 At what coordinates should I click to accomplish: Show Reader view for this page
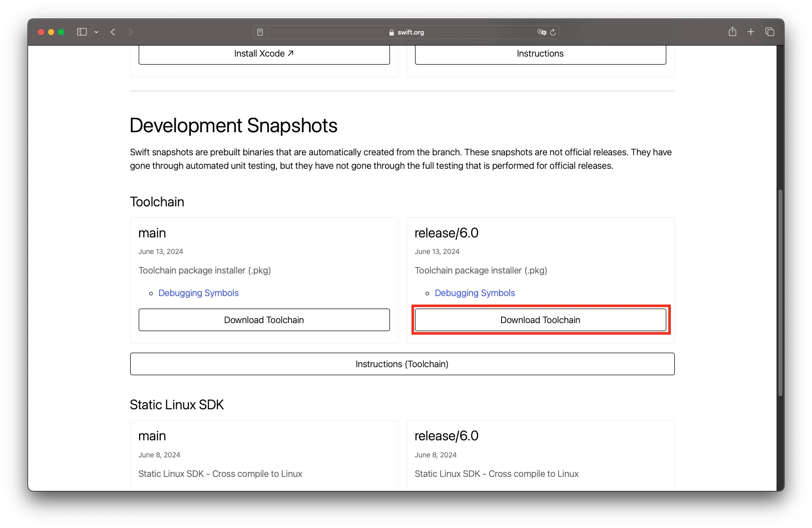260,32
